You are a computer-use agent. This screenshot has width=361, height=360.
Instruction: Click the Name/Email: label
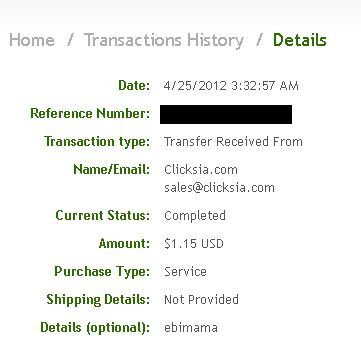112,170
